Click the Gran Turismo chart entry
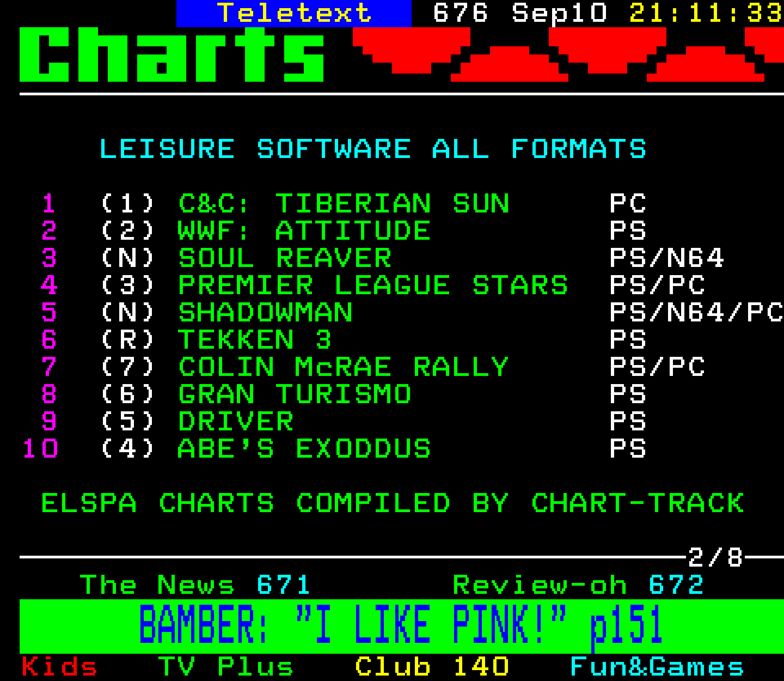The image size is (784, 681). point(295,394)
